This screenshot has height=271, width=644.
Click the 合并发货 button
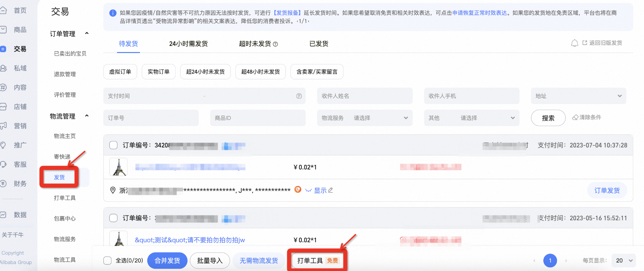click(167, 261)
